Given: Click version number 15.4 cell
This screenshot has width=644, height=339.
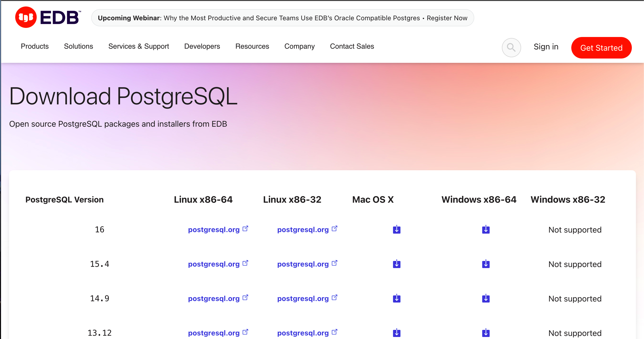Looking at the screenshot, I should (x=100, y=264).
